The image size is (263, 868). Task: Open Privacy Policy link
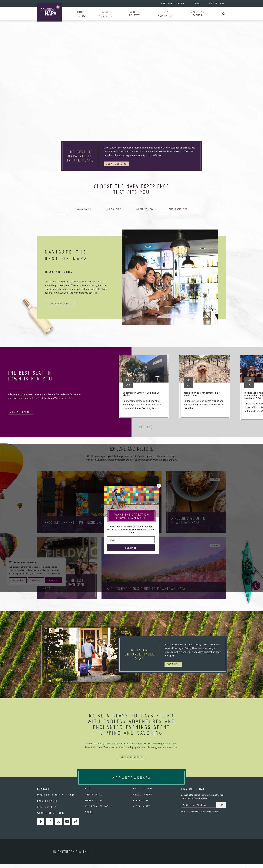[x=142, y=795]
